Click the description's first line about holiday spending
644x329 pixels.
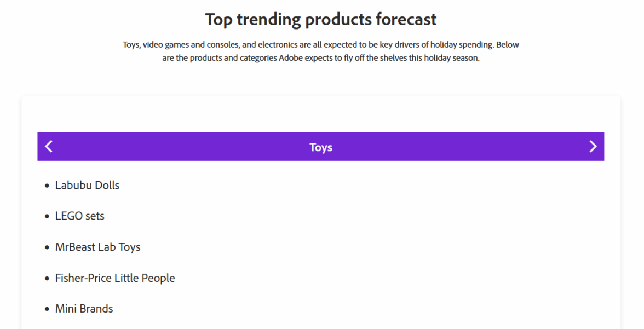click(321, 45)
